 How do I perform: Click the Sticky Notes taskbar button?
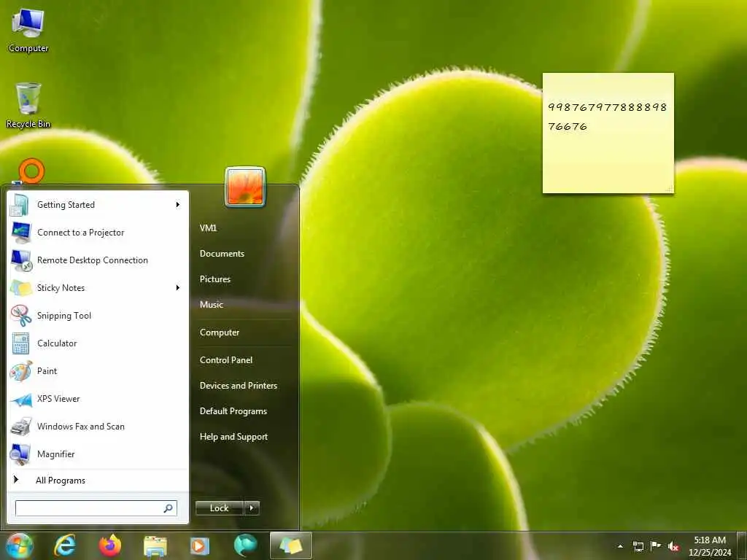tap(290, 545)
